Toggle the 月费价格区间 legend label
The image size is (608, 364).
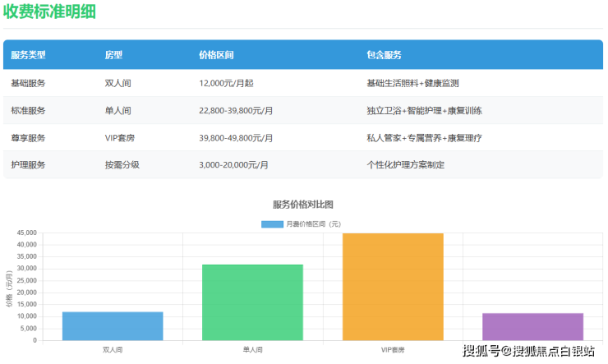(x=313, y=223)
